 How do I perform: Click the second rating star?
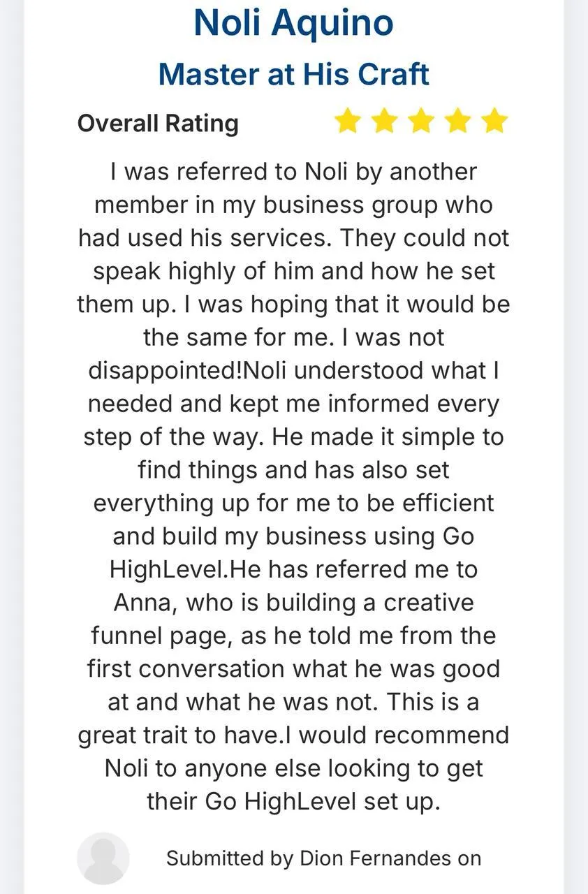point(384,121)
